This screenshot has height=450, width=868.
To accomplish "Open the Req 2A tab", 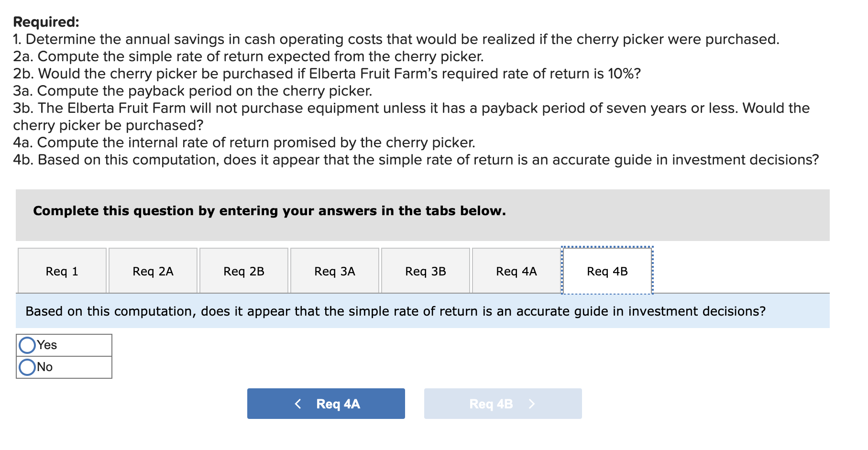I will tap(152, 271).
